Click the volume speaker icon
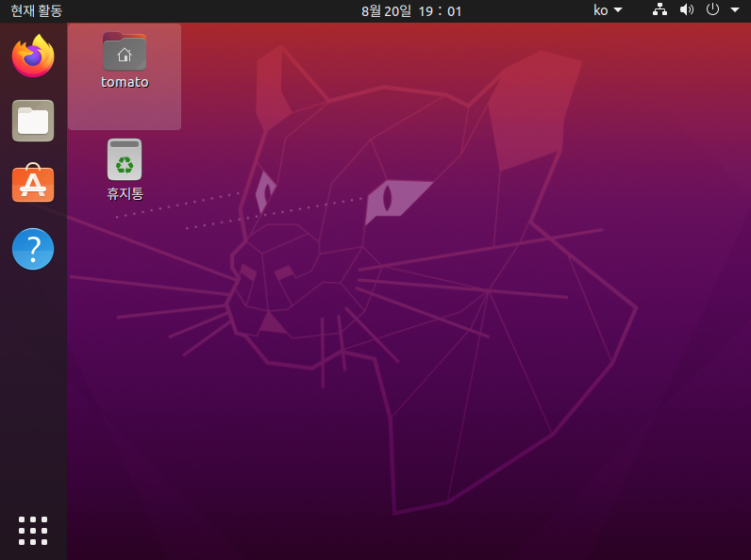The image size is (751, 560). tap(687, 10)
